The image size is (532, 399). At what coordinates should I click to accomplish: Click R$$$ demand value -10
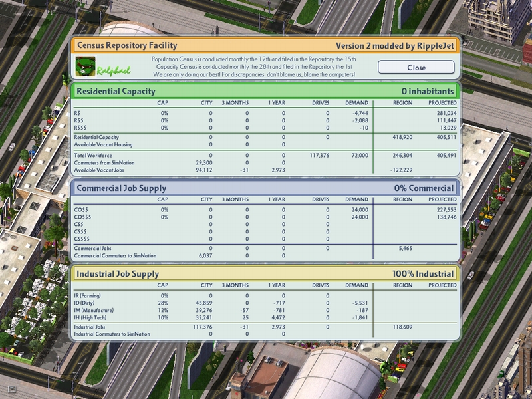point(364,128)
